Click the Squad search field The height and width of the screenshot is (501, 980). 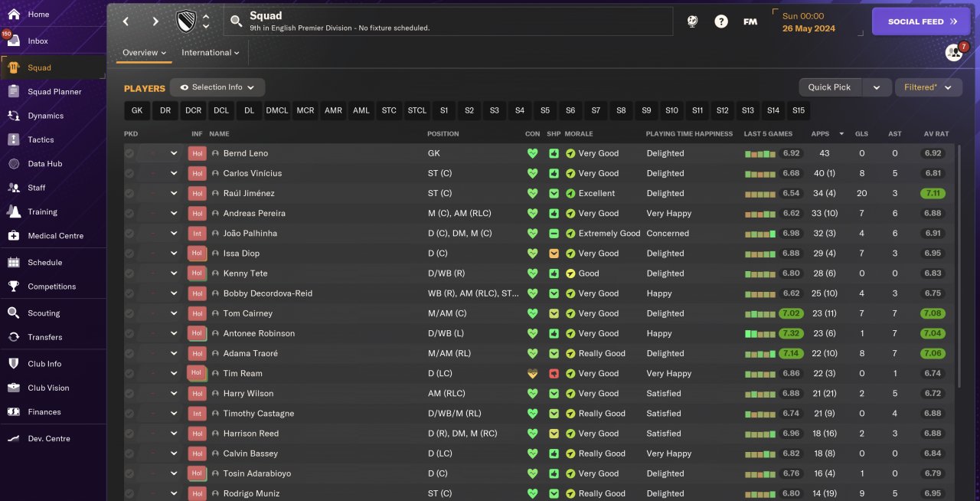pyautogui.click(x=449, y=21)
